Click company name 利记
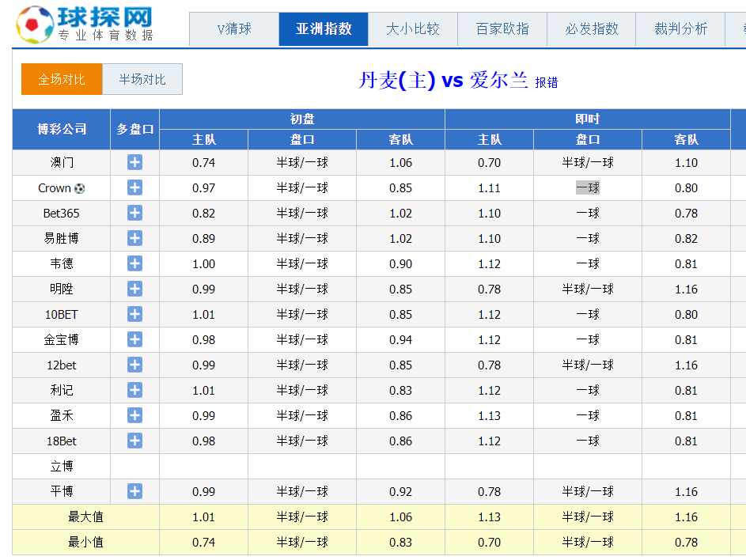746x560 pixels. click(x=62, y=390)
